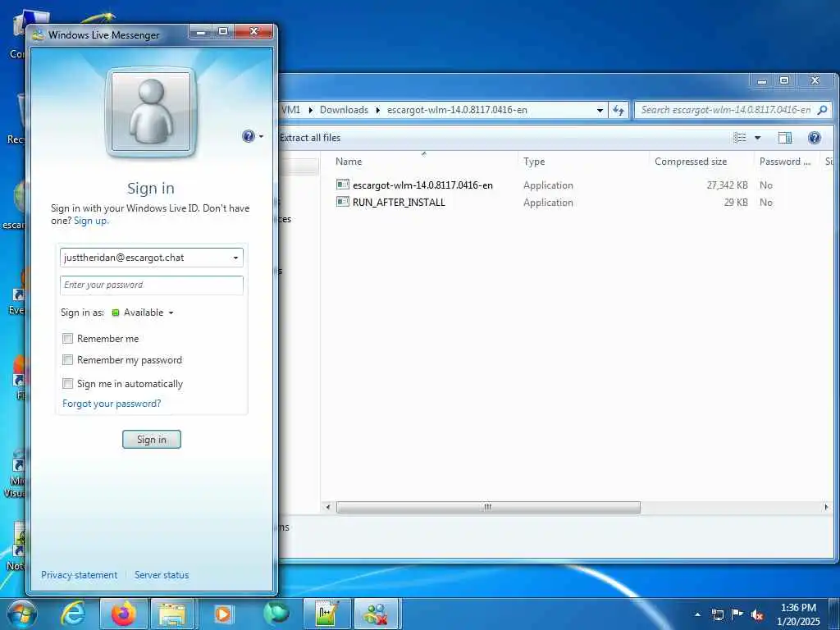This screenshot has width=840, height=630.
Task: Expand the email address dropdown
Action: tap(235, 258)
